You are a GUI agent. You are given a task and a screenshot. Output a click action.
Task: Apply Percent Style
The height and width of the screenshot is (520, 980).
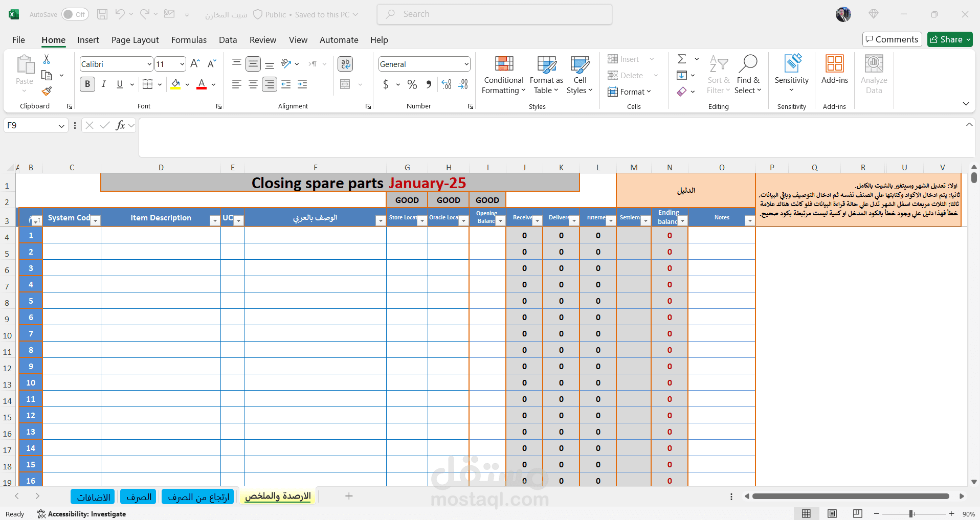click(x=412, y=84)
